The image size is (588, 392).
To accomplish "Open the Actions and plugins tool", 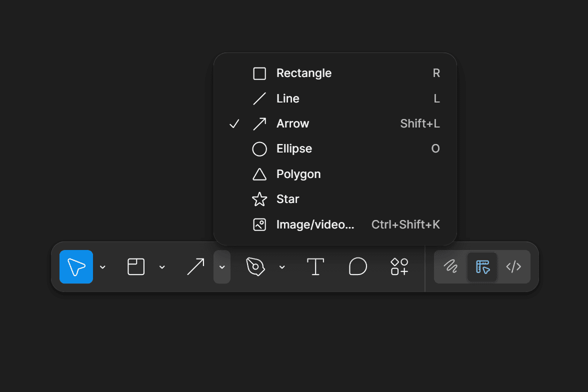I will (x=399, y=266).
